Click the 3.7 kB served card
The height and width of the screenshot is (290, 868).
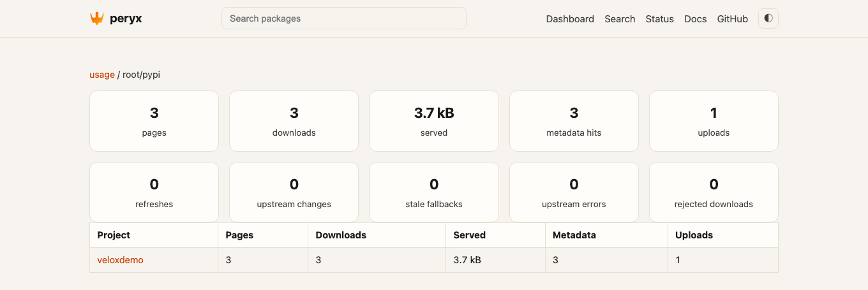tap(434, 121)
